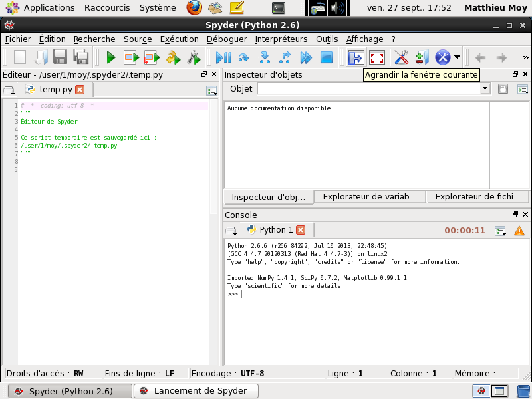Show hidden toolbar items chevron
This screenshot has height=399, width=532.
525,57
